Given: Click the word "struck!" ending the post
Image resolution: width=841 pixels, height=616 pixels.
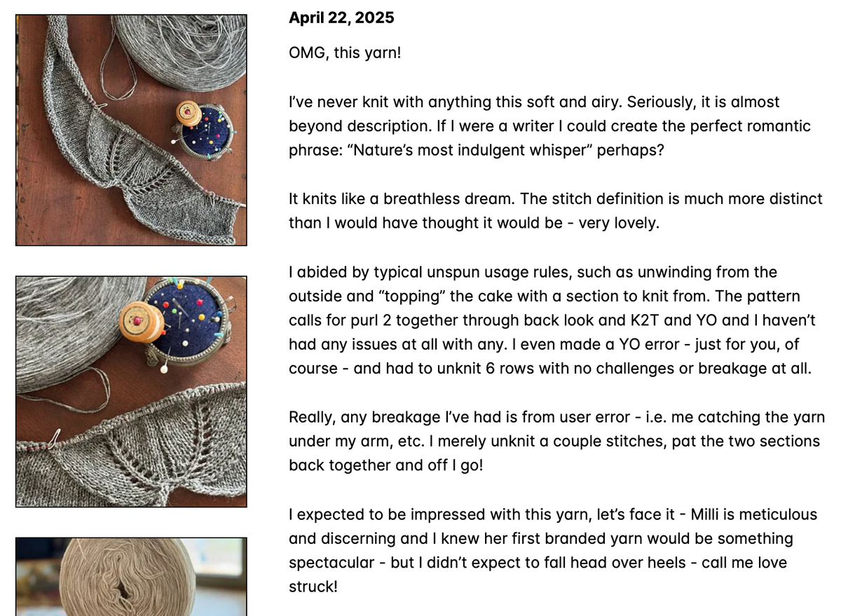Looking at the screenshot, I should click(x=313, y=587).
